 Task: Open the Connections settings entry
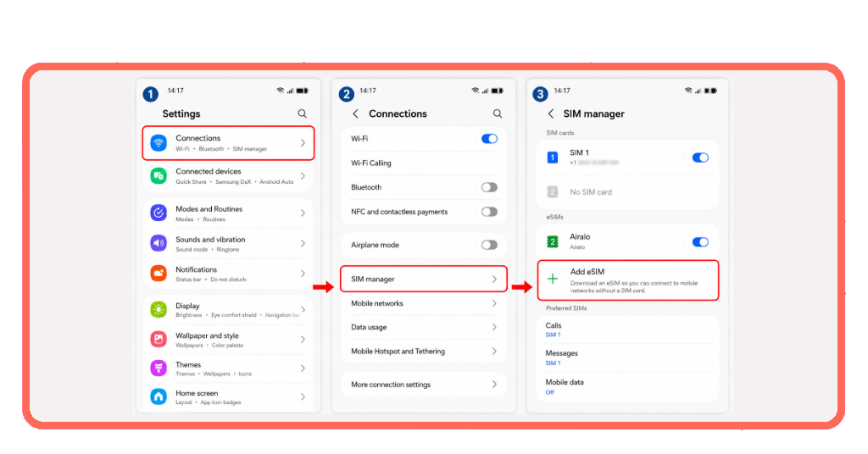tap(229, 143)
